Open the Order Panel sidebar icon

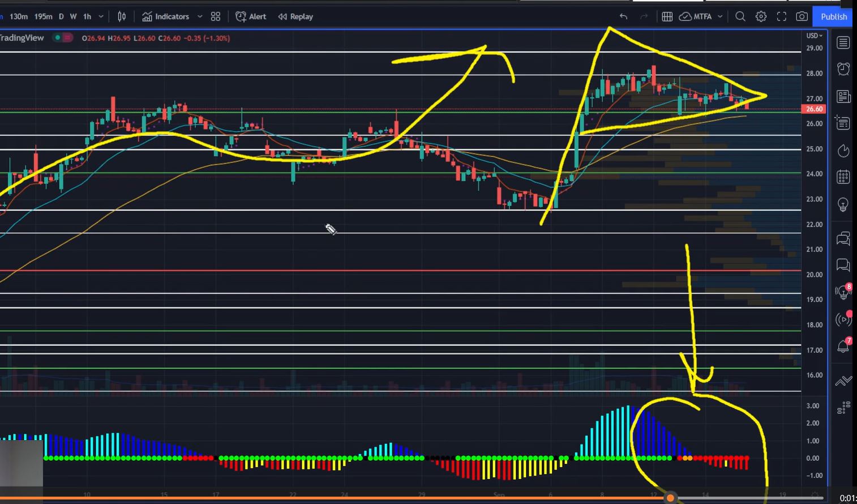click(x=843, y=381)
